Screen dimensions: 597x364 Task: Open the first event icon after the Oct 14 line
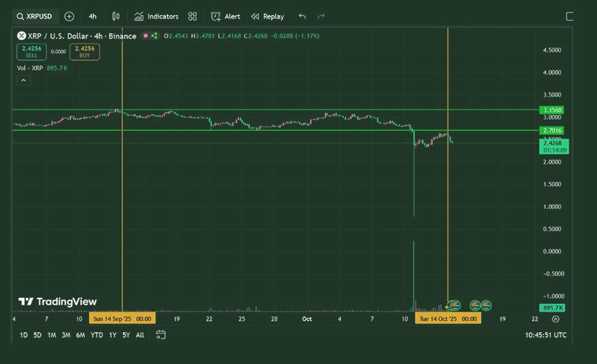coord(455,305)
